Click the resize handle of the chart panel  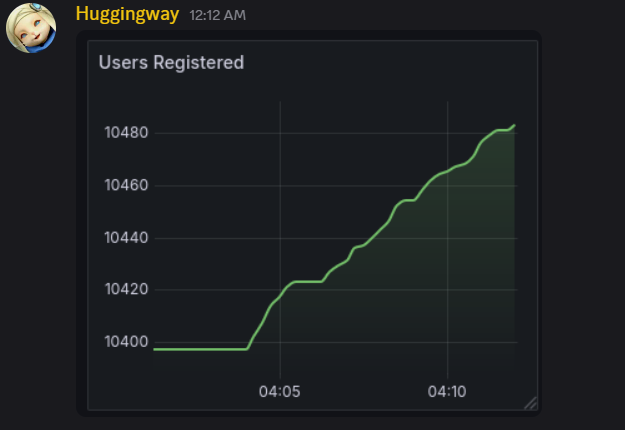pyautogui.click(x=531, y=403)
